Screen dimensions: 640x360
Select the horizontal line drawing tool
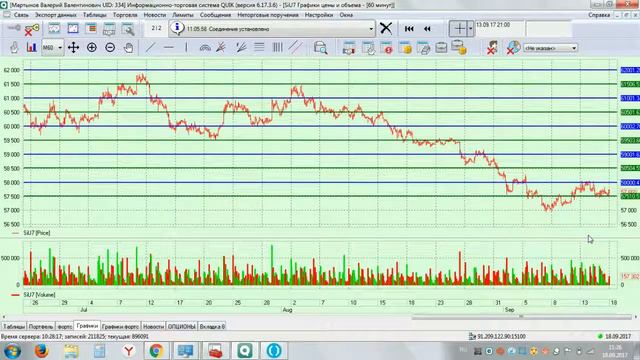pyautogui.click(x=169, y=48)
